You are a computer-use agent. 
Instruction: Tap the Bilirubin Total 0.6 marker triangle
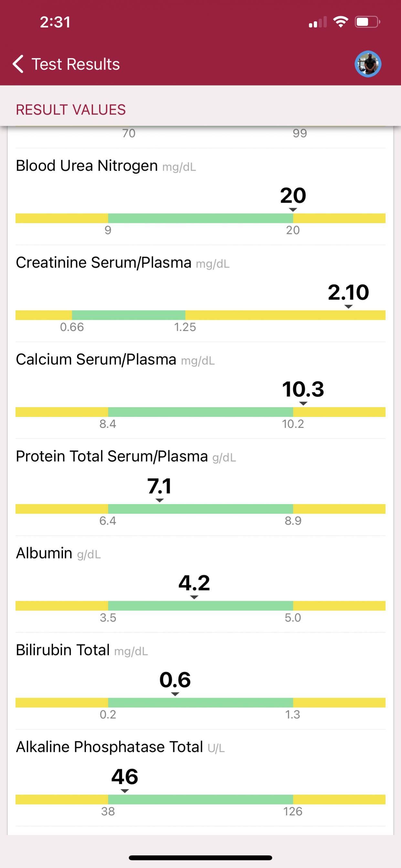(x=175, y=694)
